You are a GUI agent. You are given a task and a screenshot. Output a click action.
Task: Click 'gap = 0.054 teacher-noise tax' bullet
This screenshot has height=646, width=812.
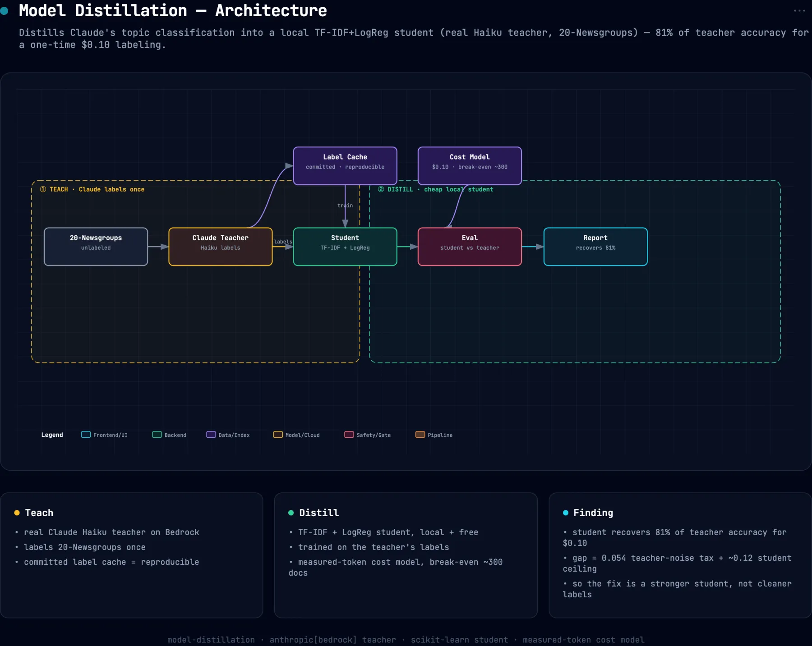(x=677, y=564)
